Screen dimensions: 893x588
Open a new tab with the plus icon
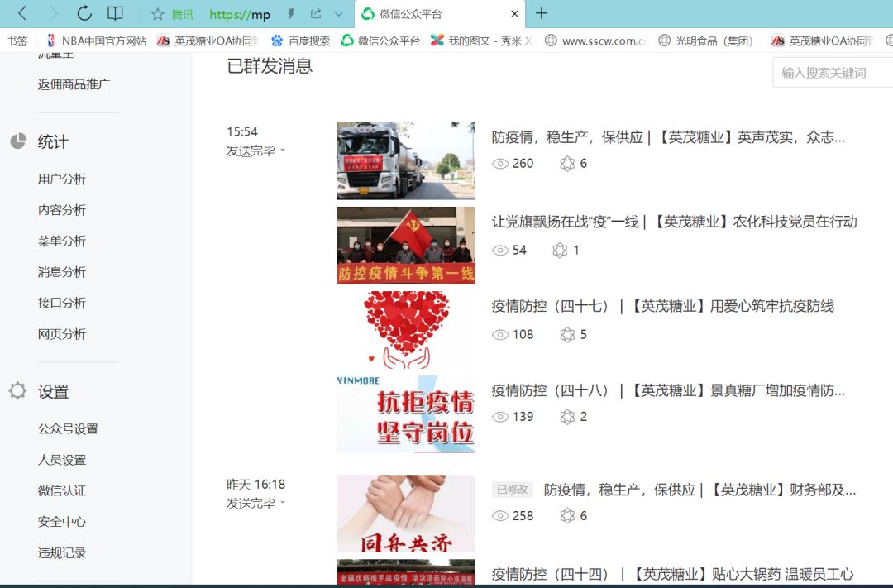click(x=542, y=13)
